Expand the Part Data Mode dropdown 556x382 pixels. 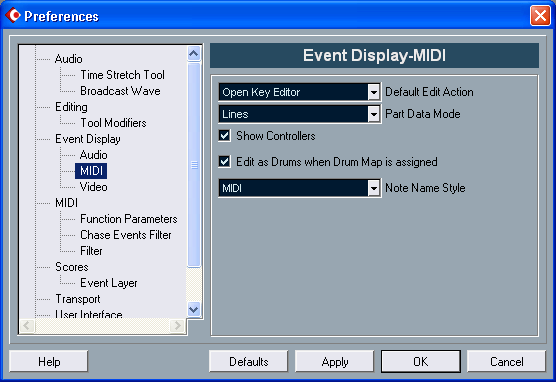tap(373, 114)
